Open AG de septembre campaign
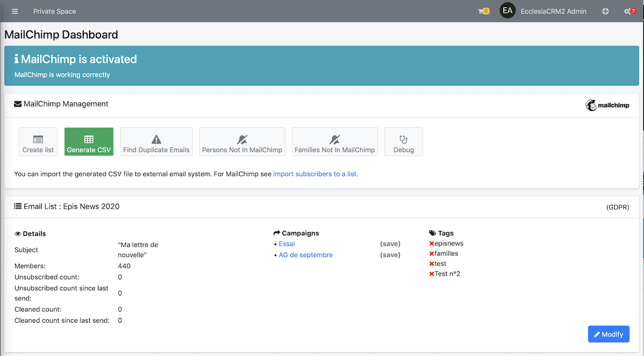The width and height of the screenshot is (644, 356). point(306,255)
